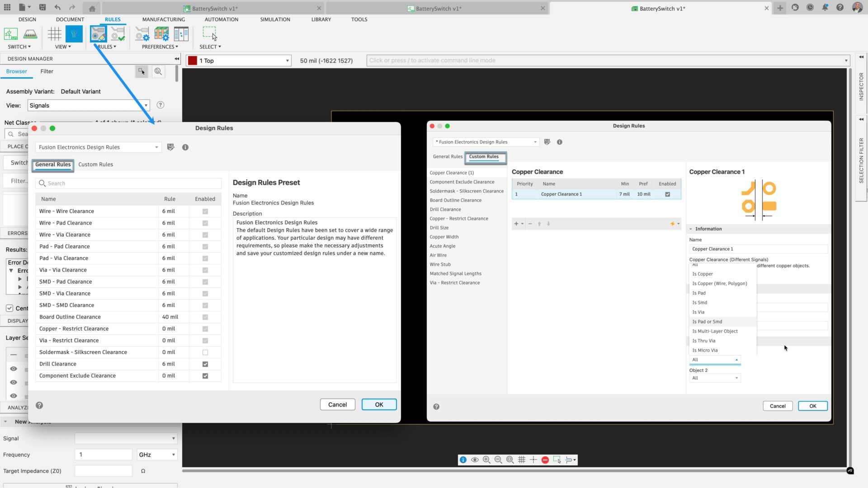Click the zoom in icon in bottom toolbar
This screenshot has height=488, width=868.
[x=486, y=460]
